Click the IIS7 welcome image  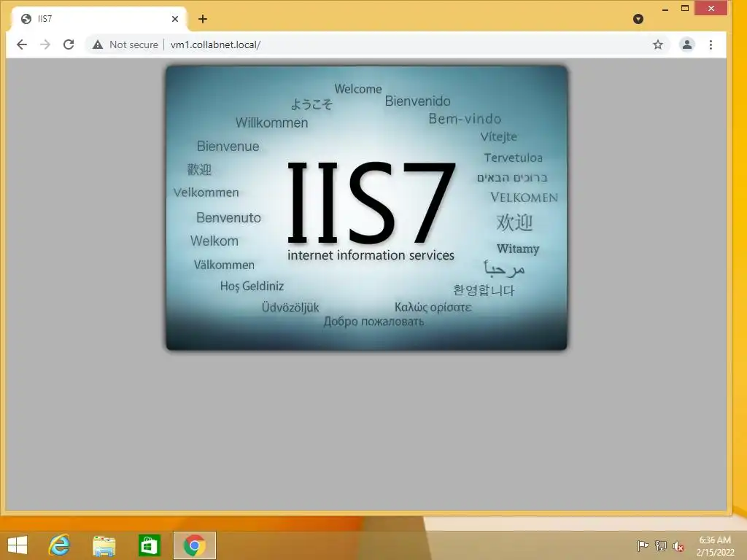pyautogui.click(x=366, y=208)
